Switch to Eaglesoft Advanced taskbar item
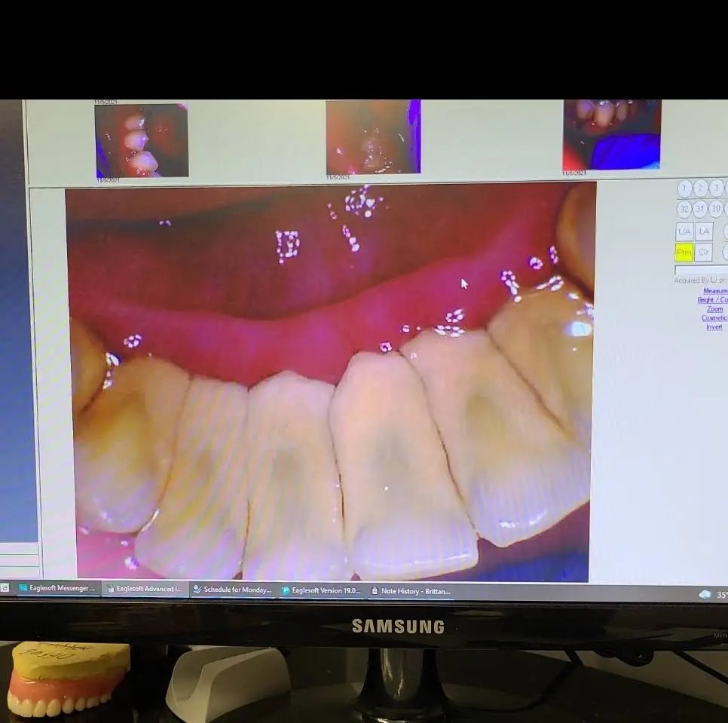 click(145, 589)
